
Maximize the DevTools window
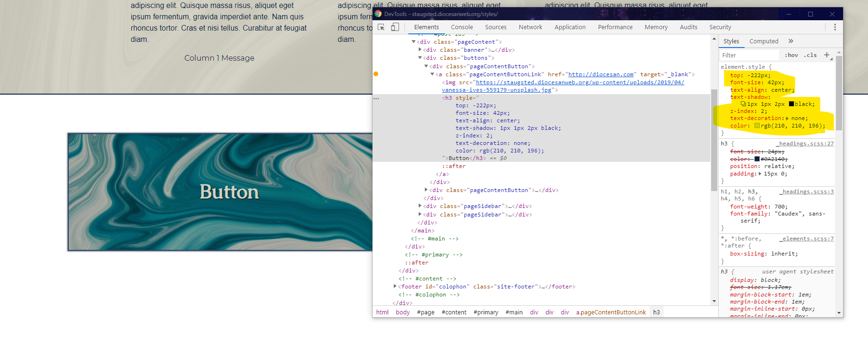click(x=811, y=14)
